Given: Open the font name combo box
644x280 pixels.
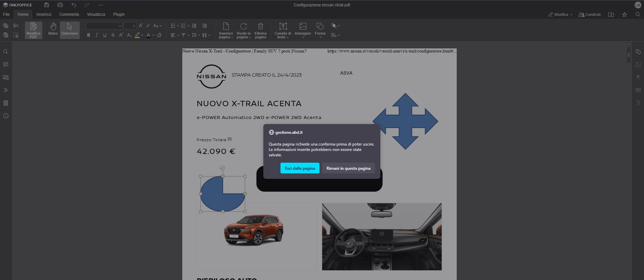Looking at the screenshot, I should tap(104, 26).
